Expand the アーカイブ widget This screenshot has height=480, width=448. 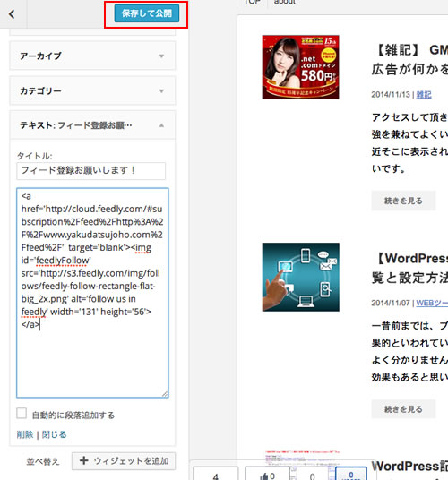click(161, 56)
